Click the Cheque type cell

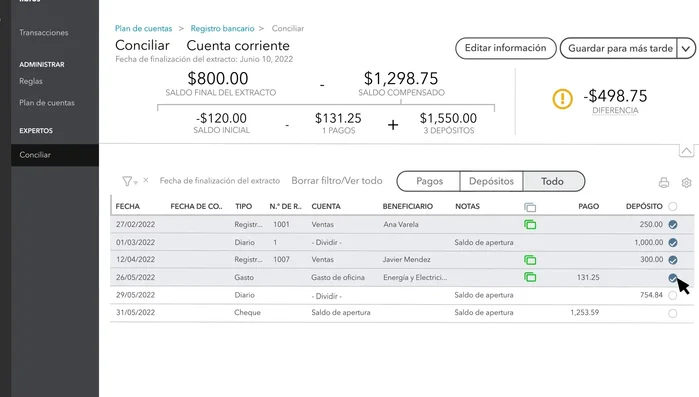click(x=247, y=312)
